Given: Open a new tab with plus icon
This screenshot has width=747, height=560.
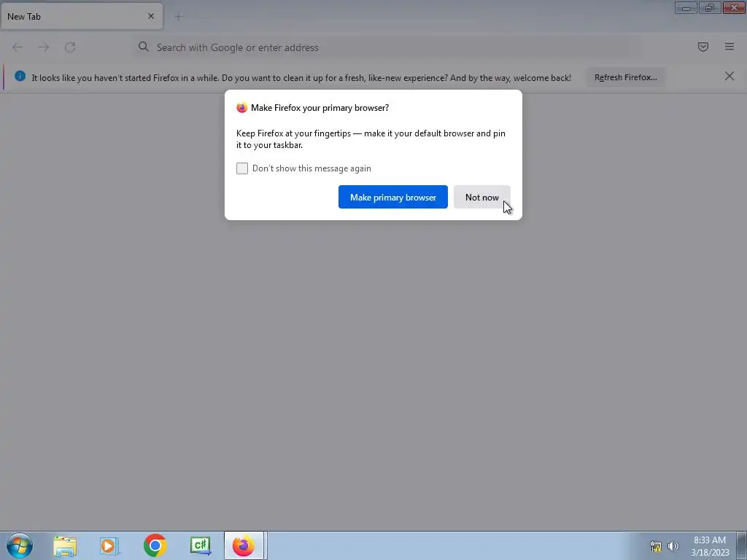Looking at the screenshot, I should coord(178,17).
